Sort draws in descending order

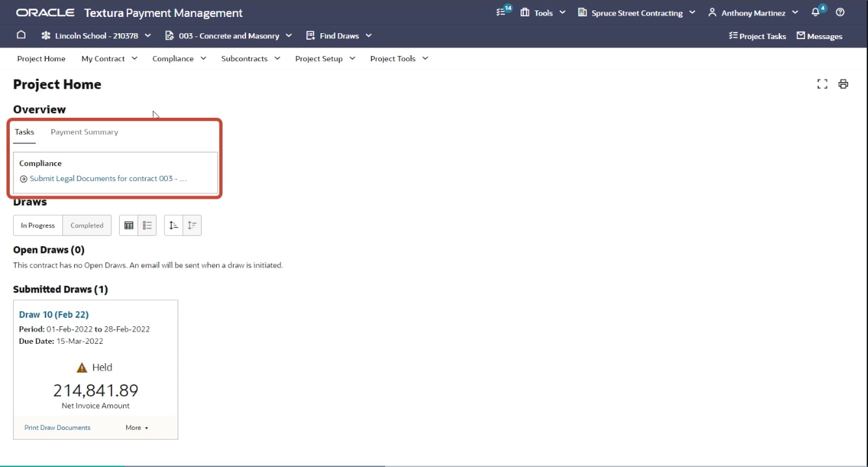click(192, 225)
